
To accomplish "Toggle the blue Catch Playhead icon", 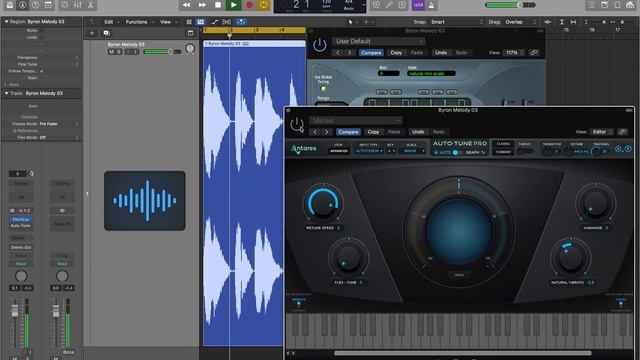I will tap(241, 22).
